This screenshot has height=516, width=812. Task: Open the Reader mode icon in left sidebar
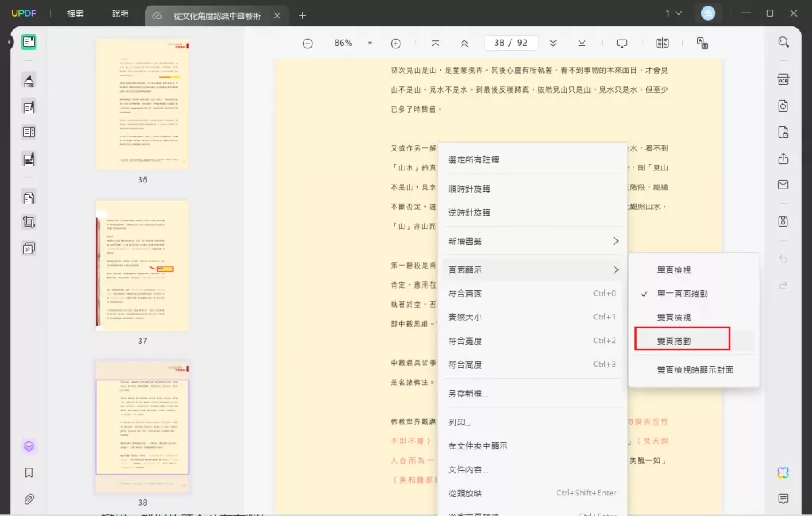click(29, 42)
